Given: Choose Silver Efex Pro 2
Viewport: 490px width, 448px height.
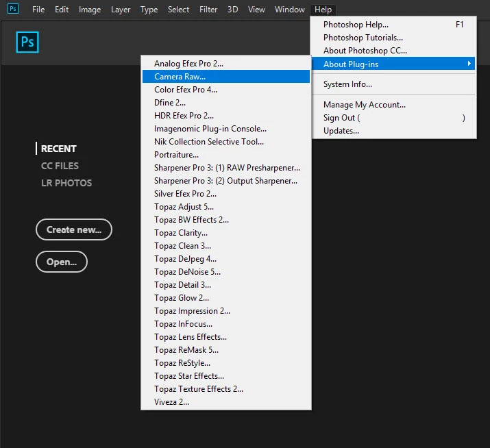Looking at the screenshot, I should pyautogui.click(x=226, y=194).
